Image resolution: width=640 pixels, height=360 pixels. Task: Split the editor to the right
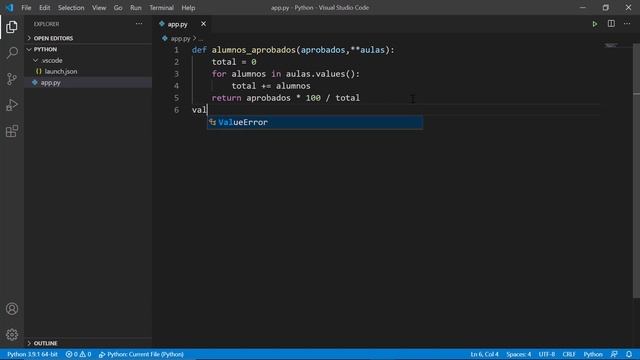click(x=611, y=24)
